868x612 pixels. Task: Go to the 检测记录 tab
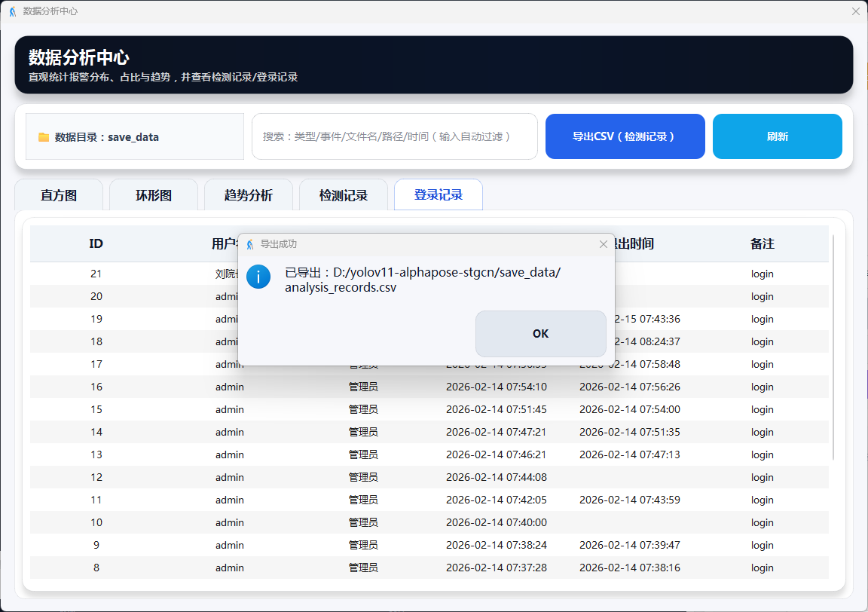tap(344, 195)
